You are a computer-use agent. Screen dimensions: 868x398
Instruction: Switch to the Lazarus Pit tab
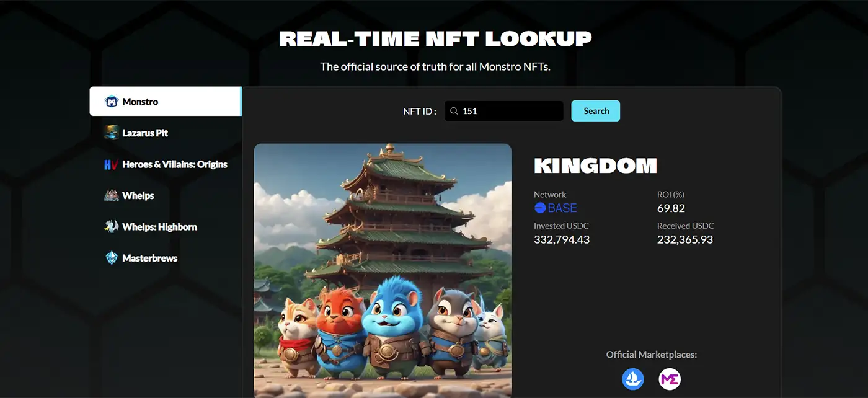[x=166, y=133]
